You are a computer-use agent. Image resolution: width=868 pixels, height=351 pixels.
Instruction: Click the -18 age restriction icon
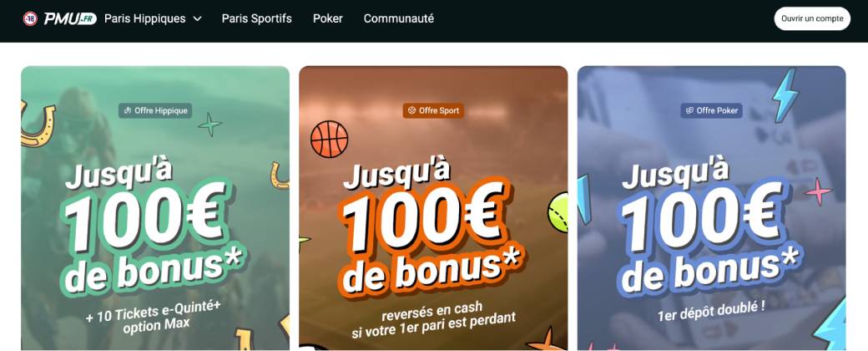tap(30, 19)
